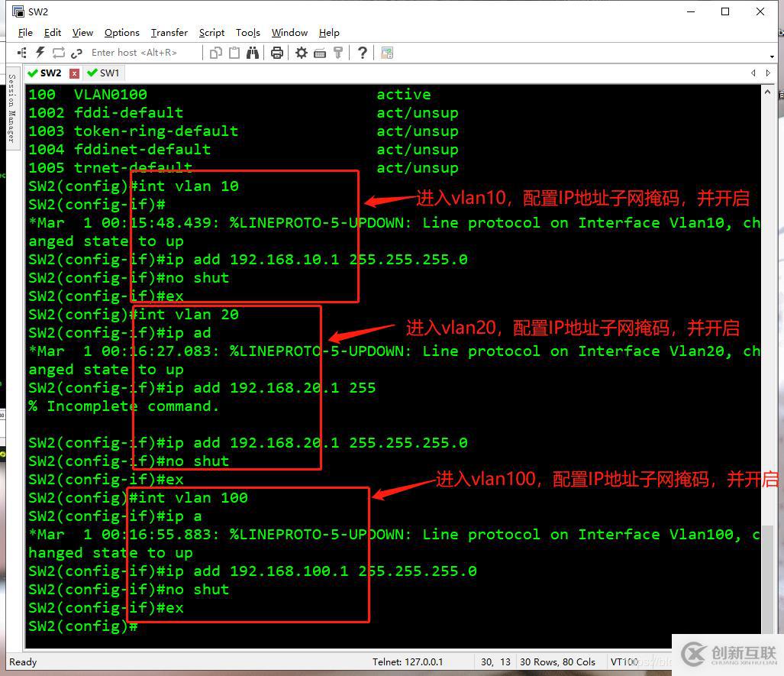784x676 pixels.
Task: Click the SW2 tab green check icon
Action: tap(33, 73)
